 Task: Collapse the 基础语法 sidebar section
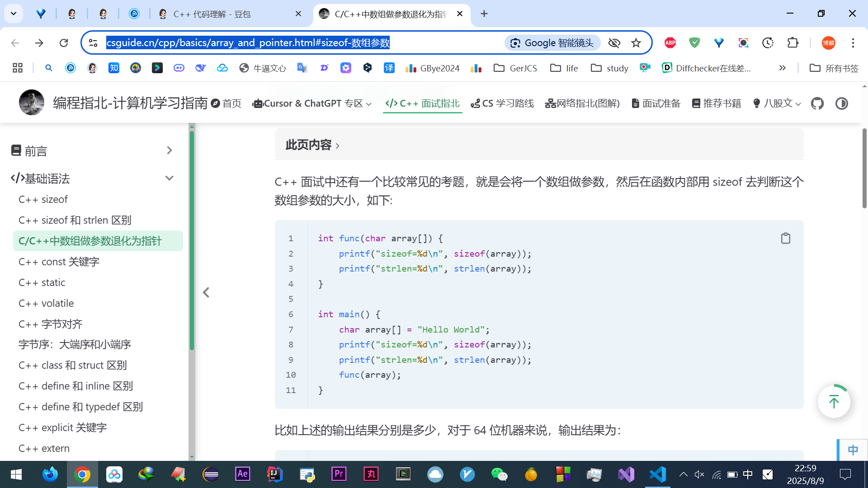tap(169, 178)
